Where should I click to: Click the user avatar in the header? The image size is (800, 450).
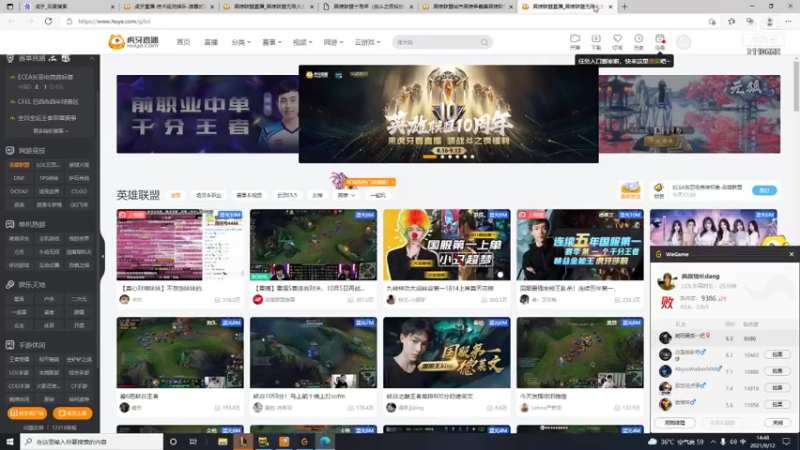[x=684, y=42]
